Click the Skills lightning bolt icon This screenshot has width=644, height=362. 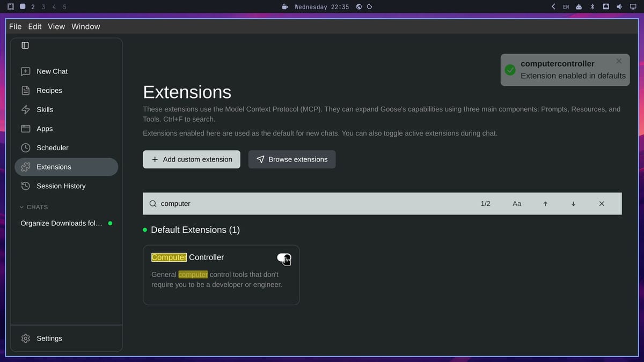pos(25,109)
